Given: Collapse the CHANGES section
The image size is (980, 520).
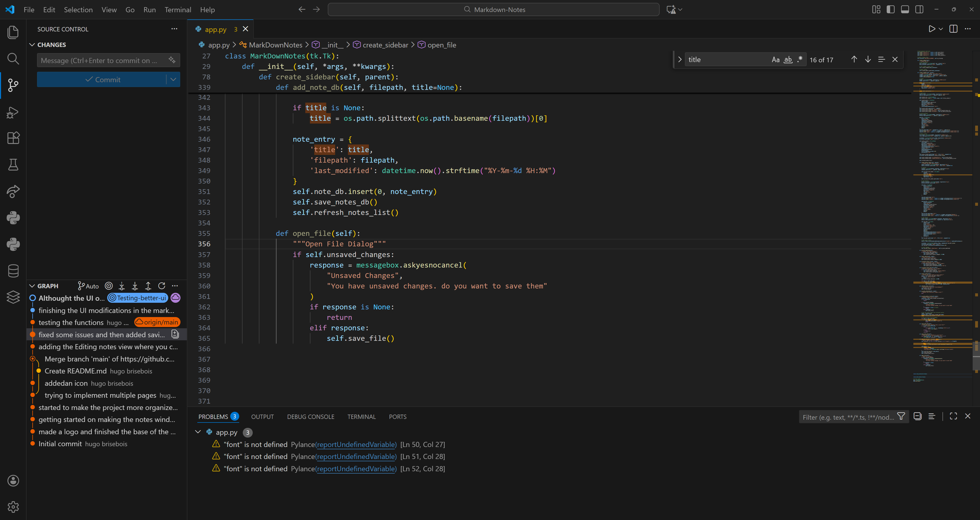Looking at the screenshot, I should click(x=32, y=45).
